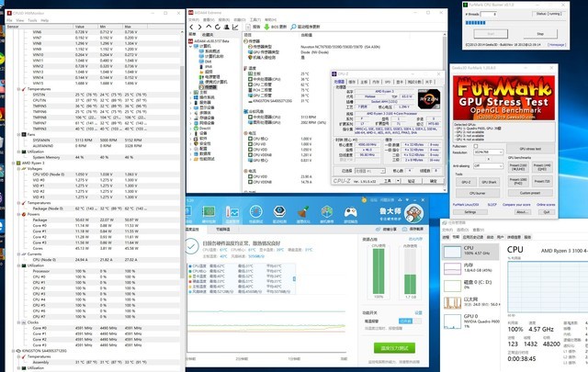
Task: Select Memory item in Task Manager sidebar
Action: [x=471, y=268]
